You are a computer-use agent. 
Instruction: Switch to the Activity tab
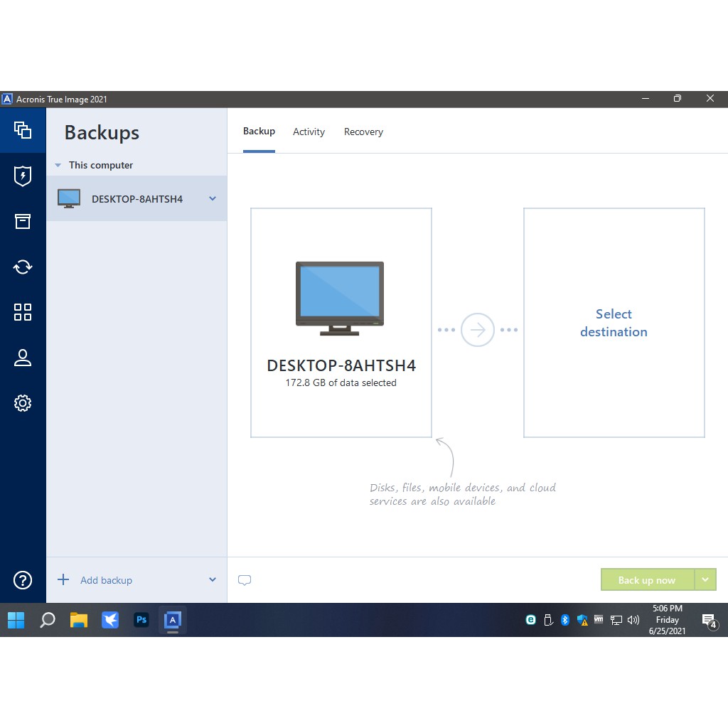309,132
